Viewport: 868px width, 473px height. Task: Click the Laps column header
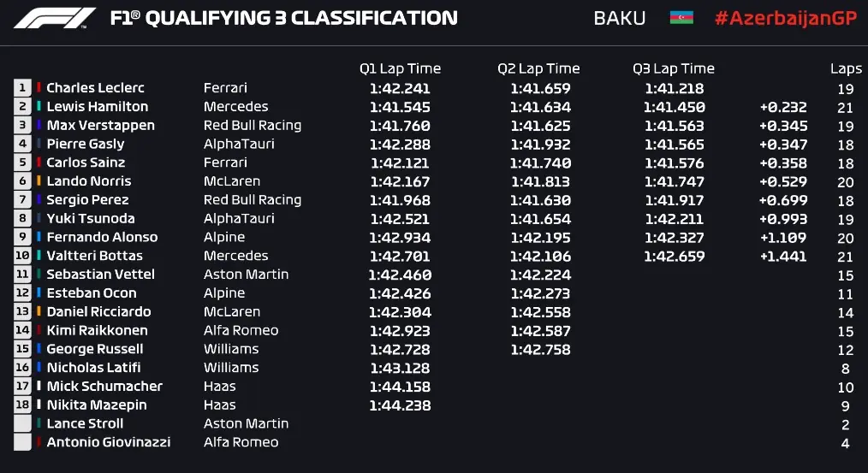point(846,69)
